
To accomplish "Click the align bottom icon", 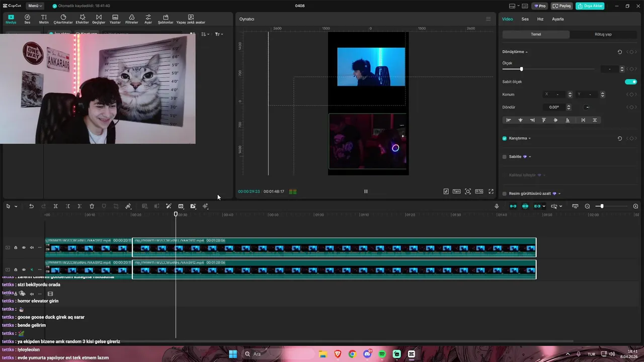I will tap(568, 120).
